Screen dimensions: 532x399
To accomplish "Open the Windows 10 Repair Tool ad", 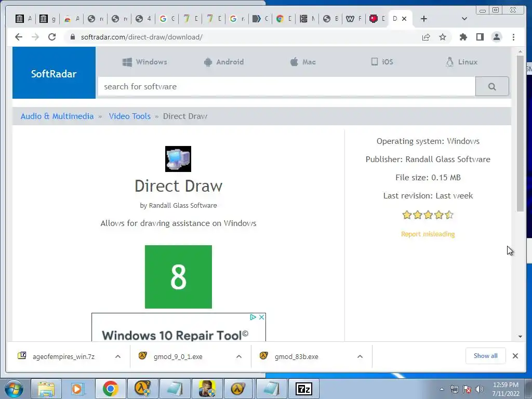I will tap(175, 335).
